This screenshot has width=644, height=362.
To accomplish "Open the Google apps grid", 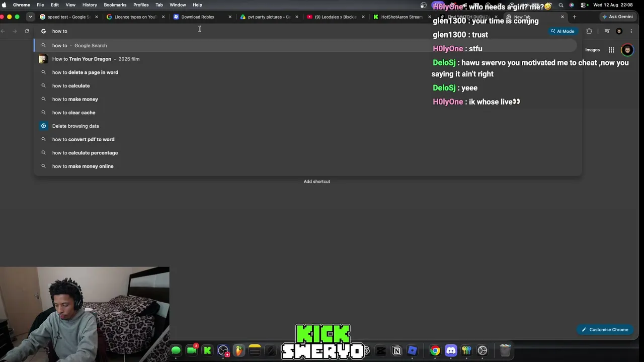I will point(611,50).
